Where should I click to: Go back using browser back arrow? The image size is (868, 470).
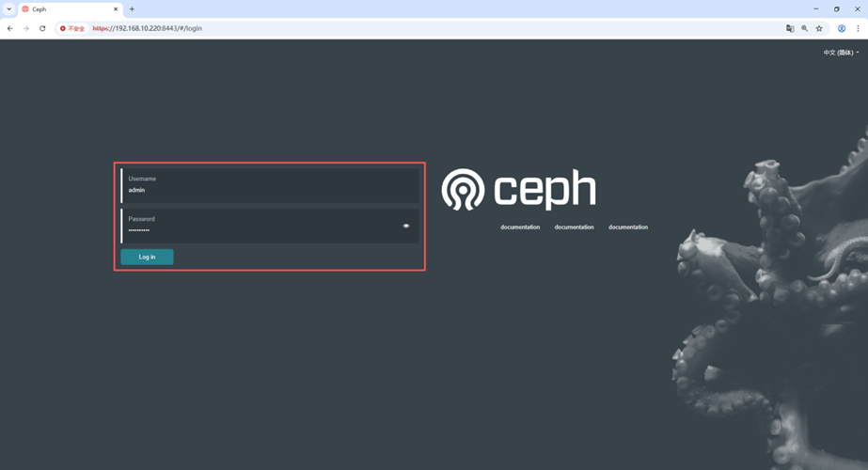(x=10, y=28)
